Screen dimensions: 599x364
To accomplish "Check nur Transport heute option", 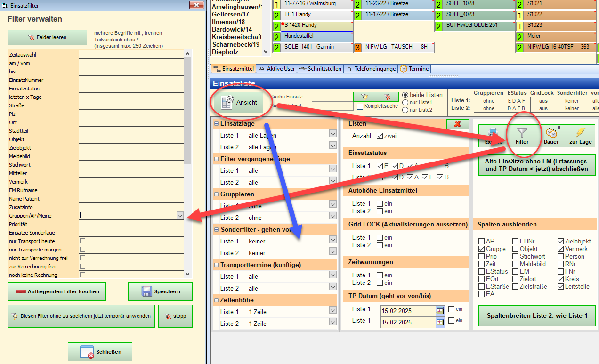I will pyautogui.click(x=83, y=241).
